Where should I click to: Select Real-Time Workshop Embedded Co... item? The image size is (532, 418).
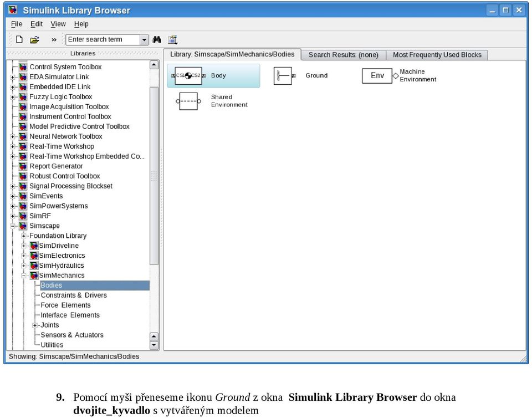(x=87, y=156)
